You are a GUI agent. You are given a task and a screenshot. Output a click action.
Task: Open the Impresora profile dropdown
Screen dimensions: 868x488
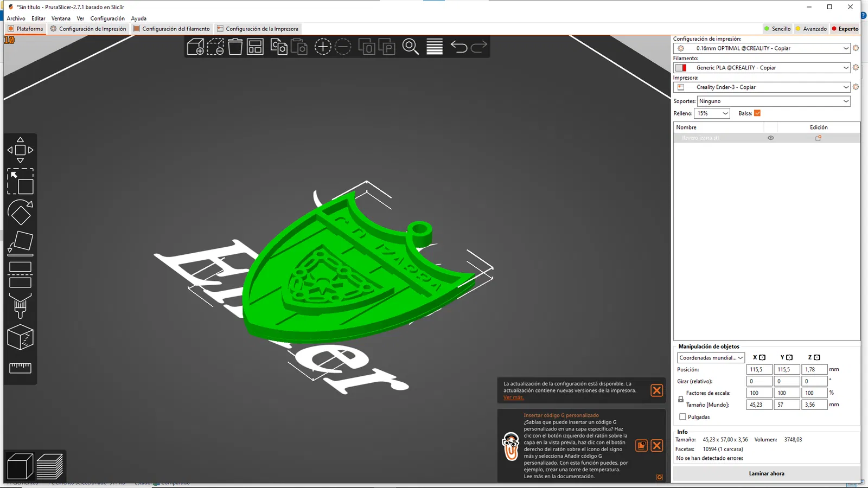coord(762,87)
